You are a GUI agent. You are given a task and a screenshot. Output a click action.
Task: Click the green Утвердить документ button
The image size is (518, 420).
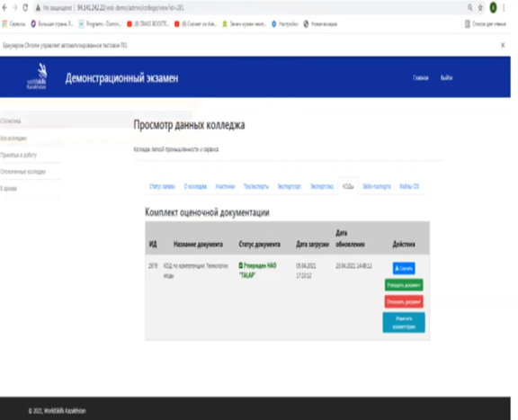click(404, 285)
